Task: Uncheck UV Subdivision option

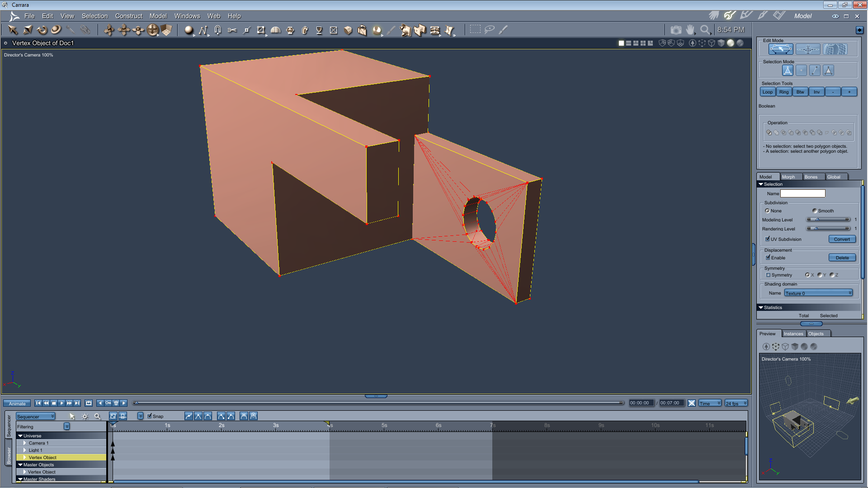Action: 768,239
